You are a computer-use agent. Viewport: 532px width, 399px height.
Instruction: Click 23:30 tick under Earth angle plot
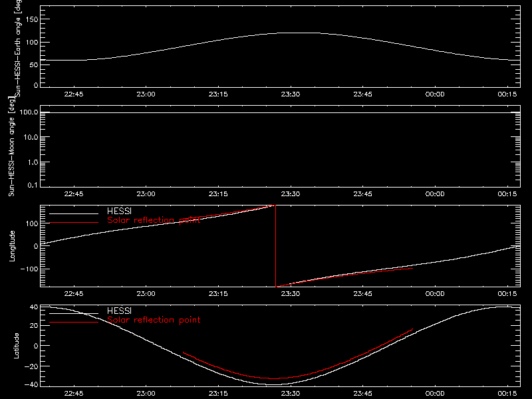pos(291,94)
